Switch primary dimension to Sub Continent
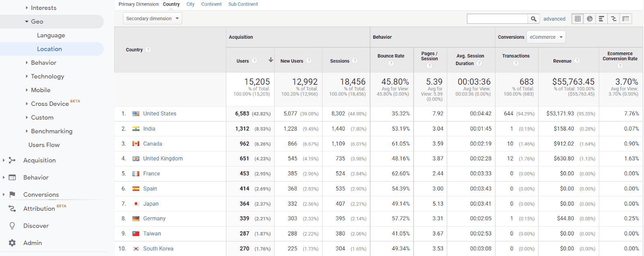Viewport: 644px width, 256px height. tap(243, 4)
